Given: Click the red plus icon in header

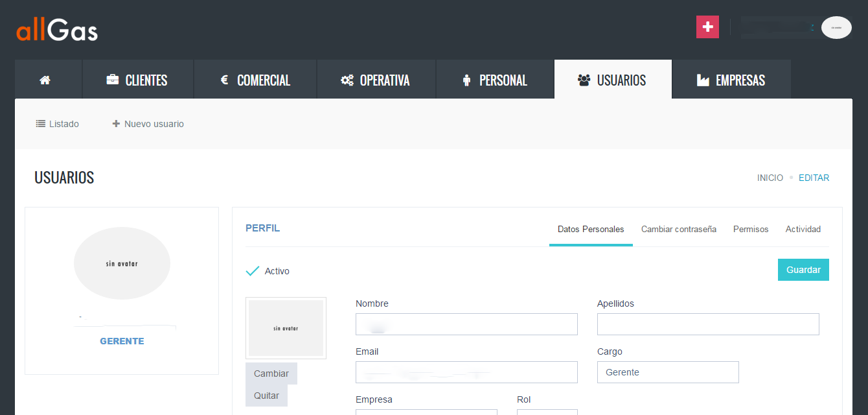Looking at the screenshot, I should pyautogui.click(x=707, y=27).
